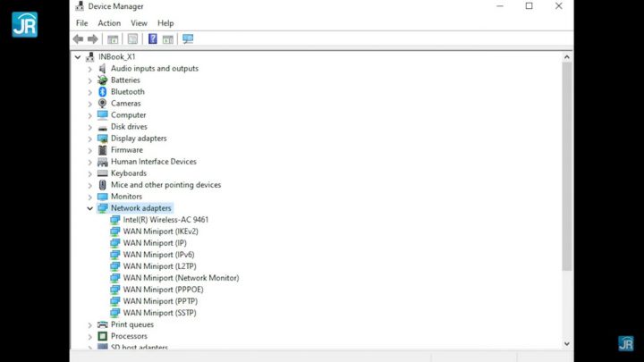Expand the Audio inputs and outputs category

[x=90, y=69]
